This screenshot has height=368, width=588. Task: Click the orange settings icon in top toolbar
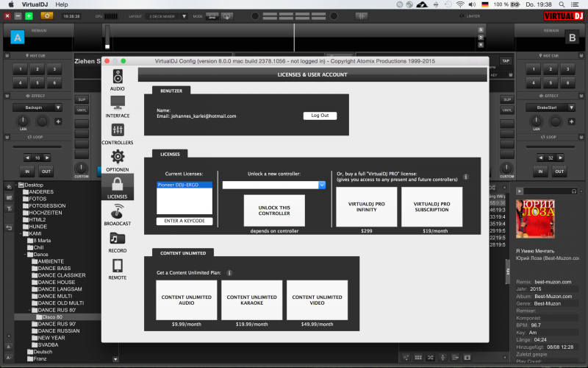47,16
